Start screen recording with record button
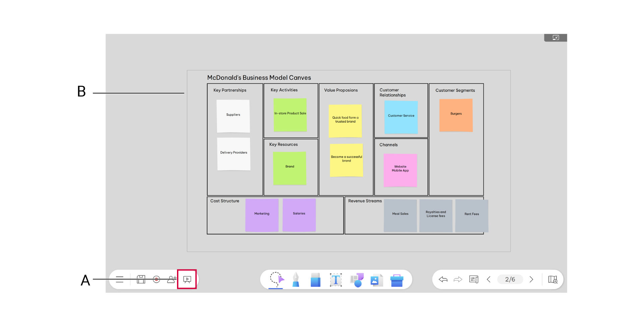Image resolution: width=644 pixels, height=328 pixels. (156, 279)
